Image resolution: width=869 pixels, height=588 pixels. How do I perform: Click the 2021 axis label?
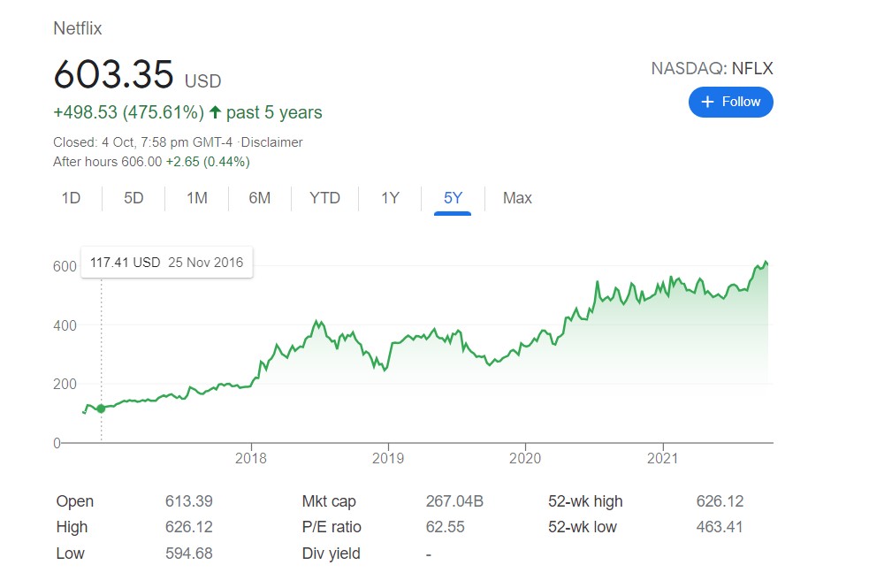click(662, 458)
